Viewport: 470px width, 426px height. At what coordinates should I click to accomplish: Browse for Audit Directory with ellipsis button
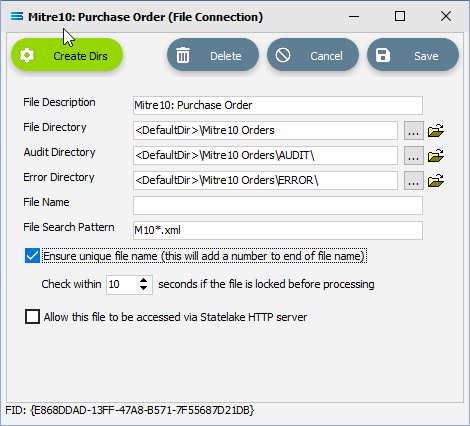pos(414,155)
